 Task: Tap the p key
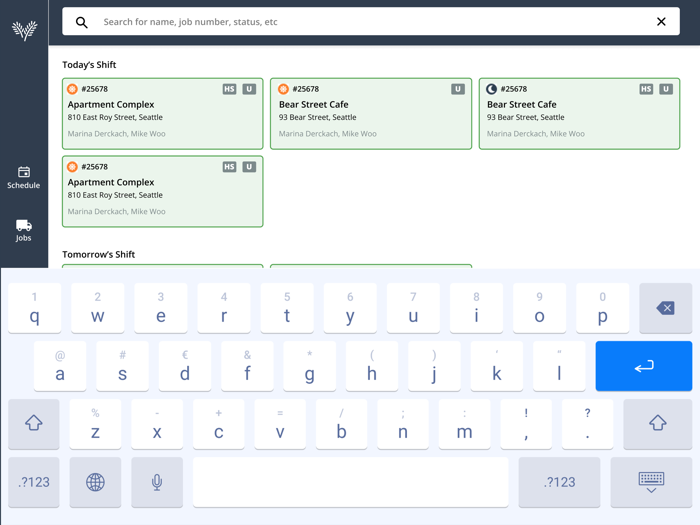coord(603,308)
